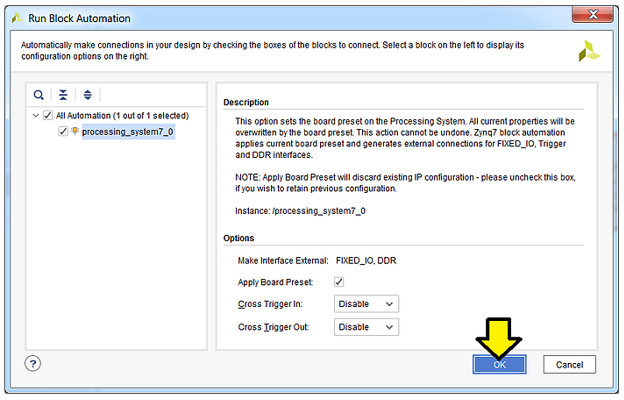This screenshot has width=624, height=400.
Task: Select the All Automation tree entry
Action: pos(121,115)
